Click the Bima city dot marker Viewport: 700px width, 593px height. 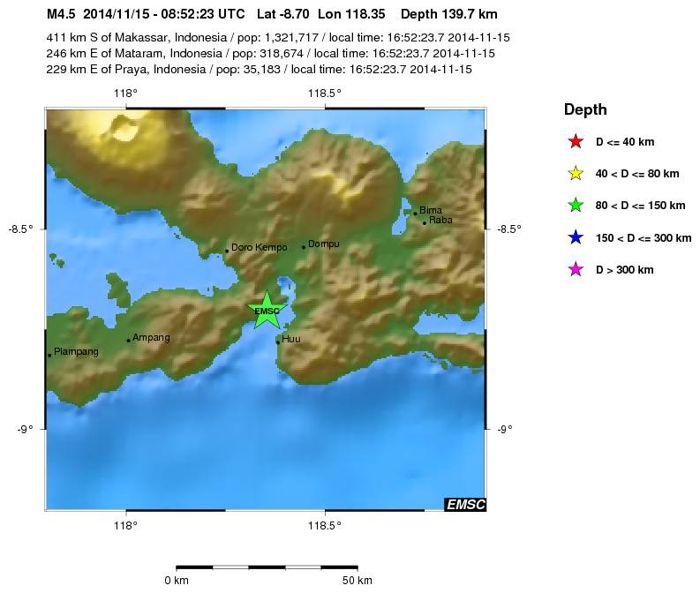coord(415,214)
